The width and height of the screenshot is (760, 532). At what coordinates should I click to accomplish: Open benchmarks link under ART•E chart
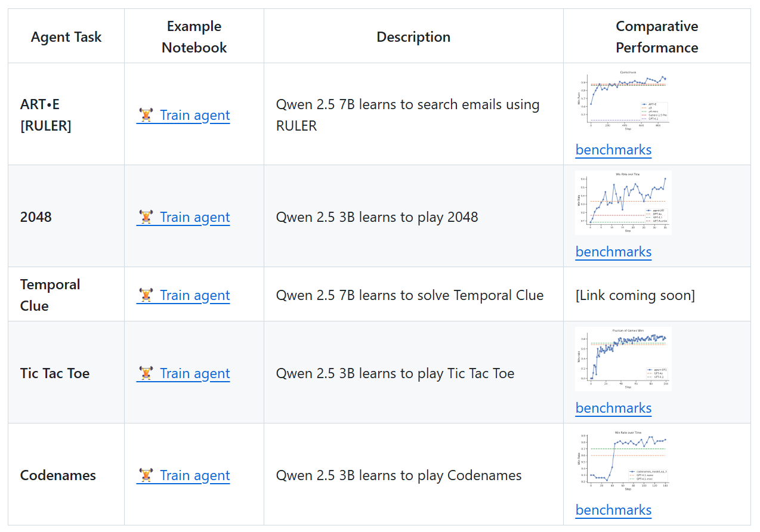tap(613, 150)
